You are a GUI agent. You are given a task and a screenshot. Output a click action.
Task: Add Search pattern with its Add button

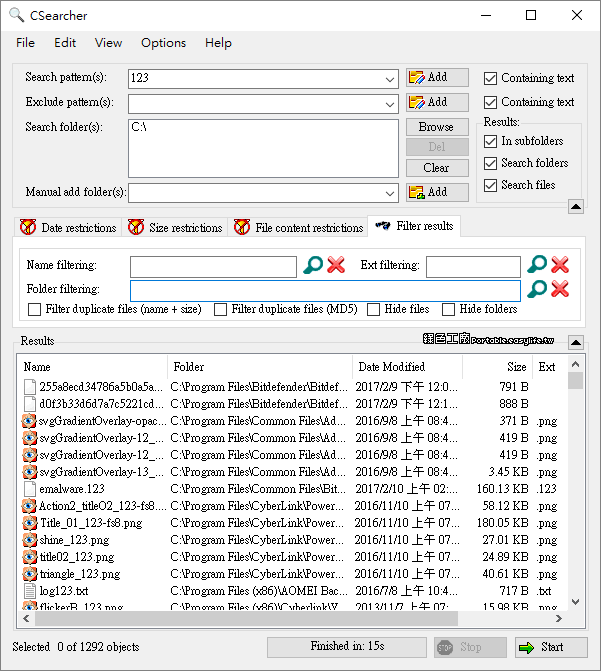click(437, 77)
